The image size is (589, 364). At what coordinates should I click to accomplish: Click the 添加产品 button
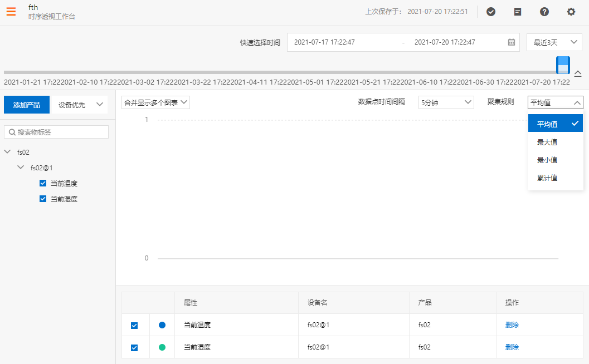(27, 105)
